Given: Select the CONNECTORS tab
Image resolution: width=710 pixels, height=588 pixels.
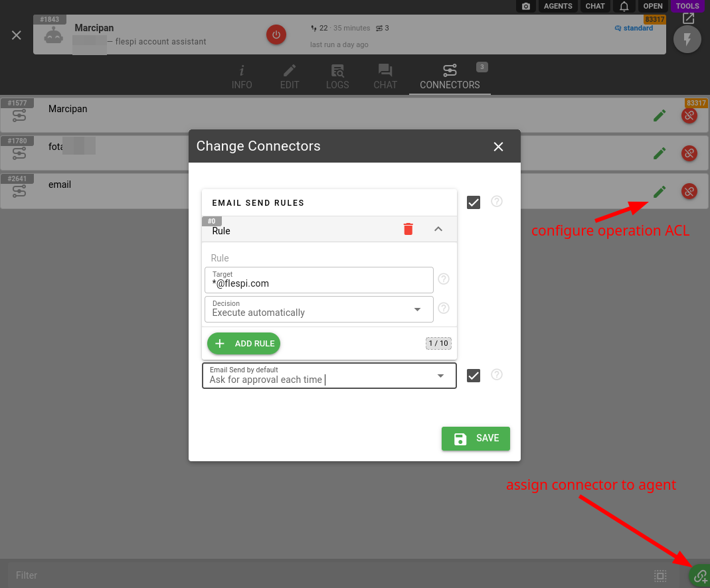Looking at the screenshot, I should coord(450,78).
